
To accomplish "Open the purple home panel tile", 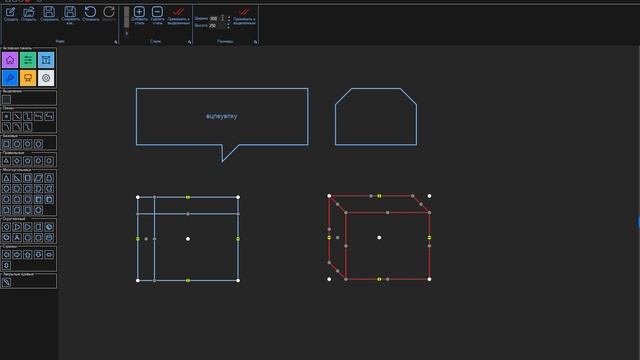I will [x=10, y=60].
